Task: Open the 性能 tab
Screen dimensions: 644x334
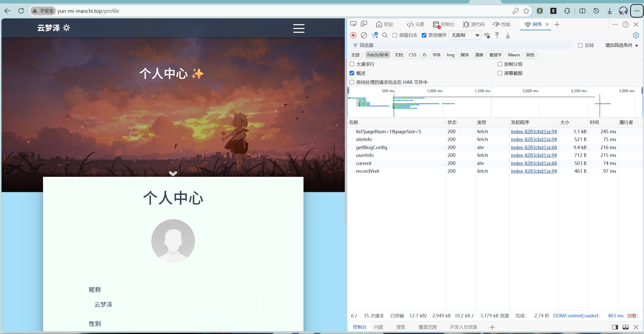Action: 502,24
